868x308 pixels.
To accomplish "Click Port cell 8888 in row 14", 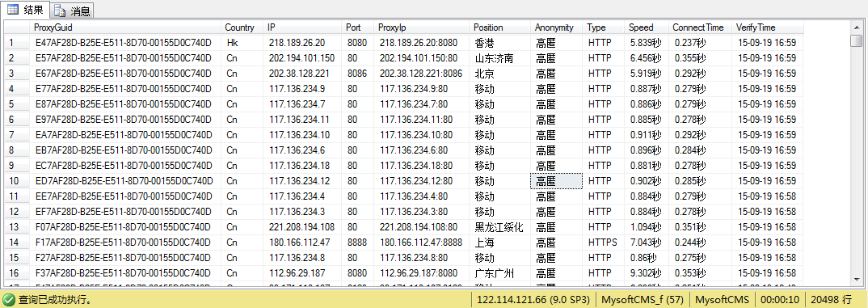I will [357, 242].
